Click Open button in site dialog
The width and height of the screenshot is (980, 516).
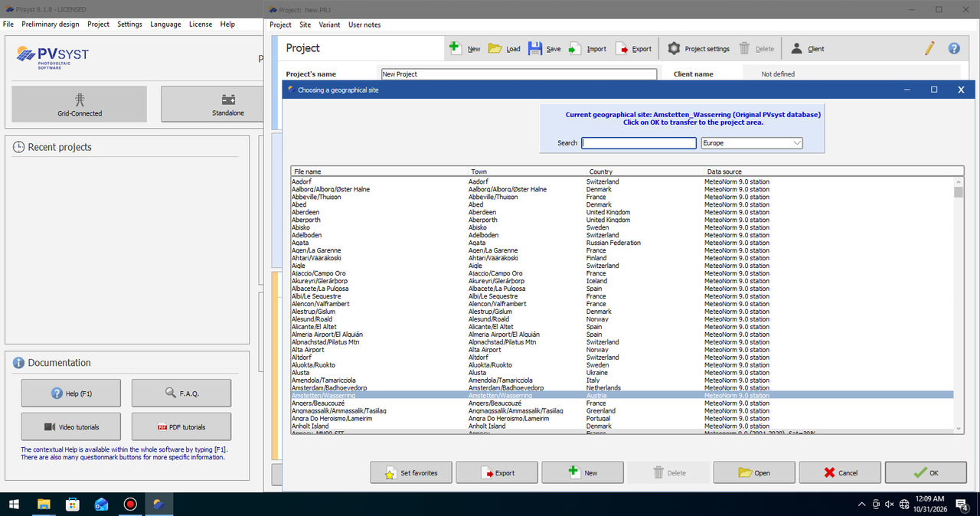tap(754, 472)
